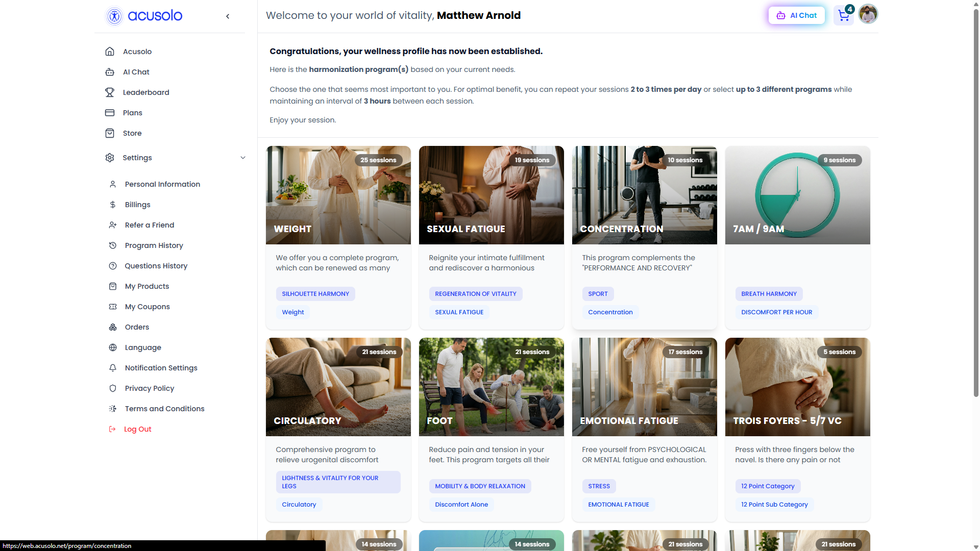Click the SPORT tag

tap(598, 294)
